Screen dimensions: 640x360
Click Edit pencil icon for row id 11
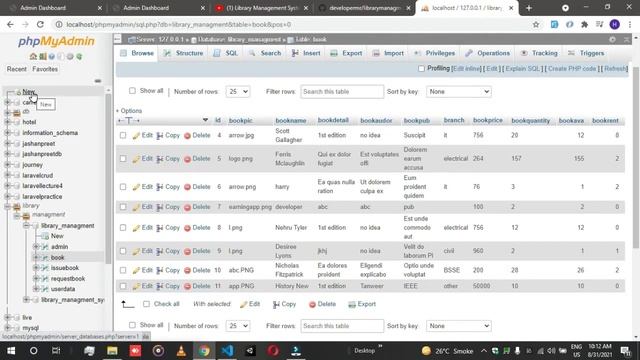click(x=136, y=286)
